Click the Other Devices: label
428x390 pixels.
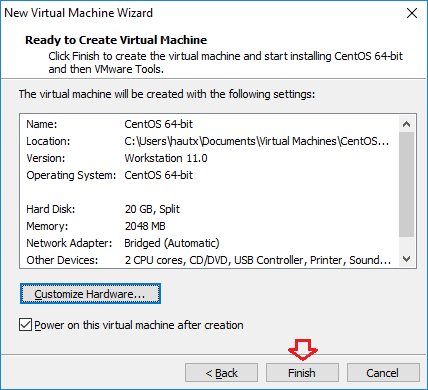(62, 260)
